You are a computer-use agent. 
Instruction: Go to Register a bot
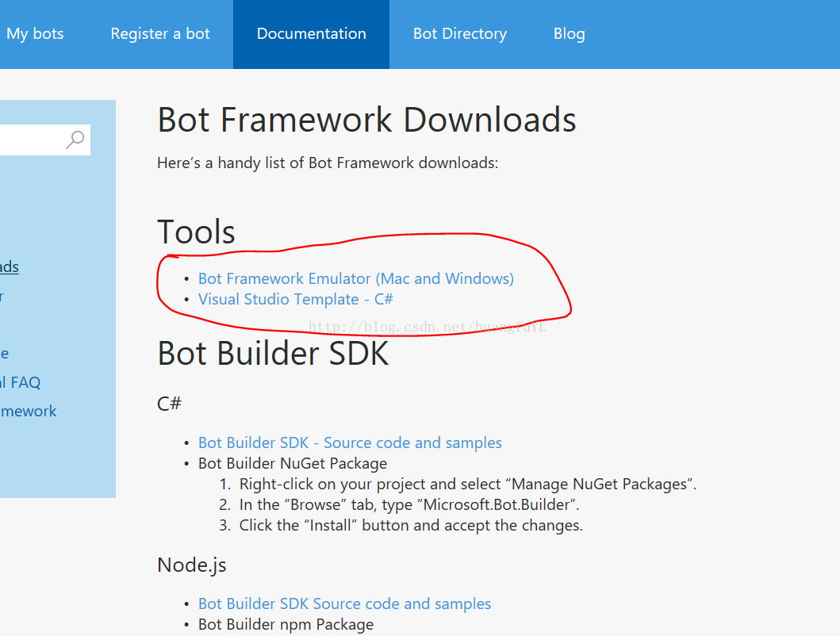pyautogui.click(x=160, y=34)
